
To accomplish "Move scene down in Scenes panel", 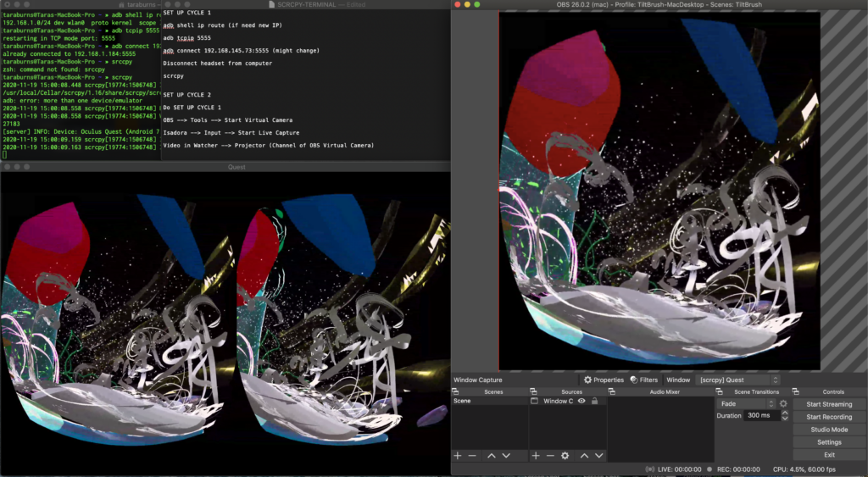I will click(506, 456).
